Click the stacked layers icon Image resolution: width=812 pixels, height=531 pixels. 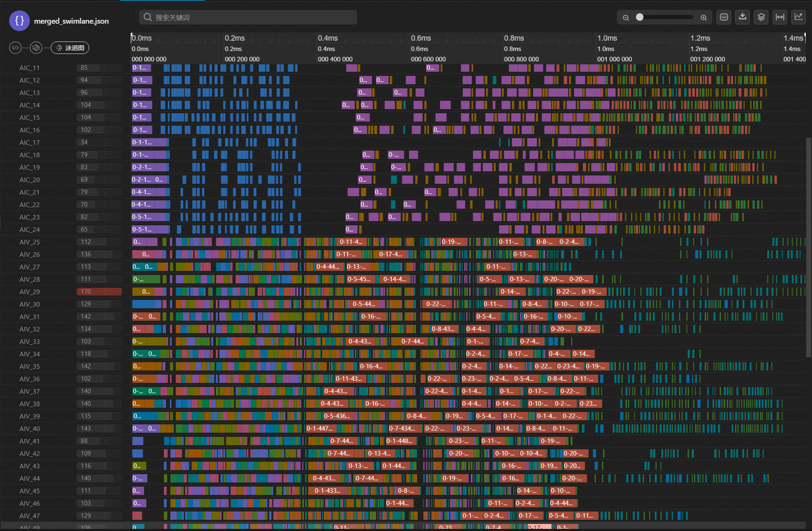[761, 17]
